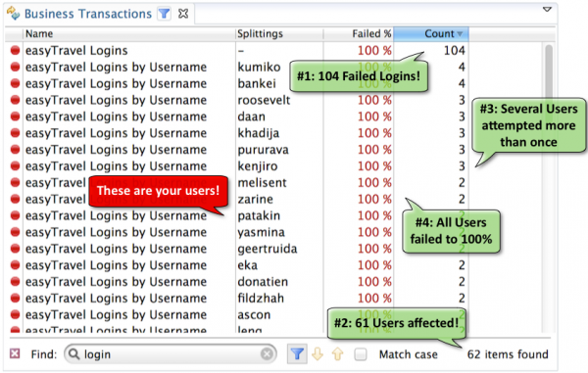Select the geertruida splitting row

pyautogui.click(x=238, y=249)
